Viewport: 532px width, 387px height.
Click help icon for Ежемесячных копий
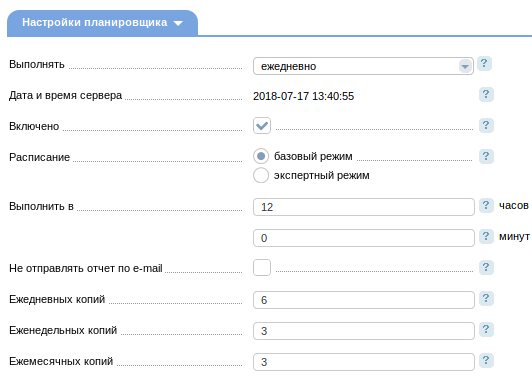coord(486,360)
